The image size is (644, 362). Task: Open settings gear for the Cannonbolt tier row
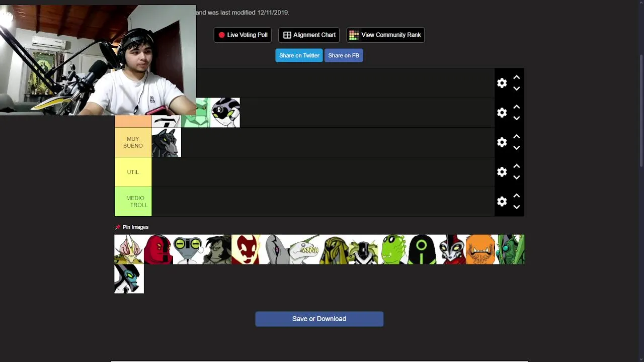pyautogui.click(x=502, y=113)
